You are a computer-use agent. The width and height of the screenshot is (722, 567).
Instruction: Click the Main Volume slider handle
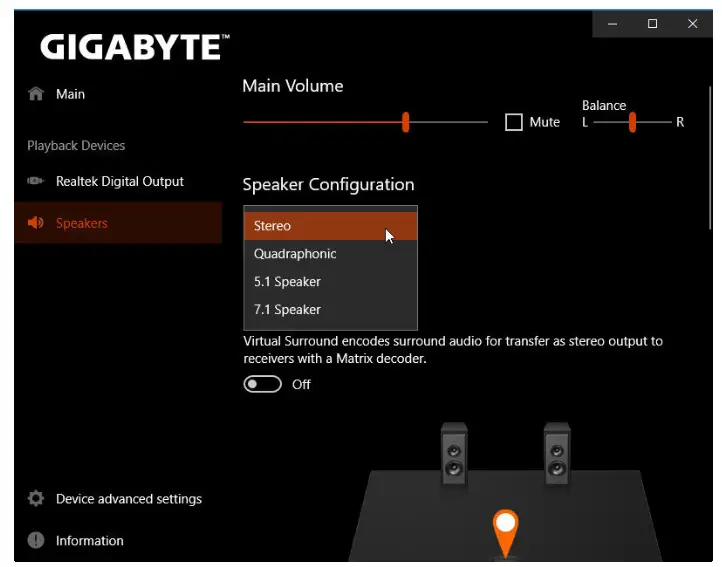point(405,122)
